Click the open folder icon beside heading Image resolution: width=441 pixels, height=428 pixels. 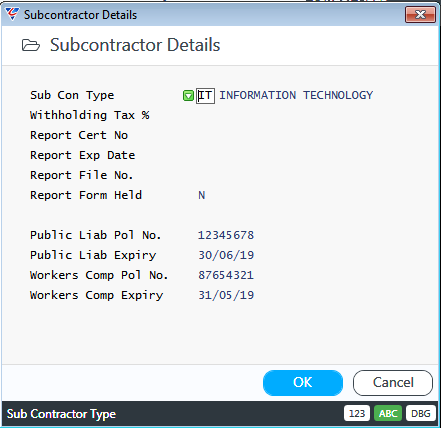click(31, 45)
